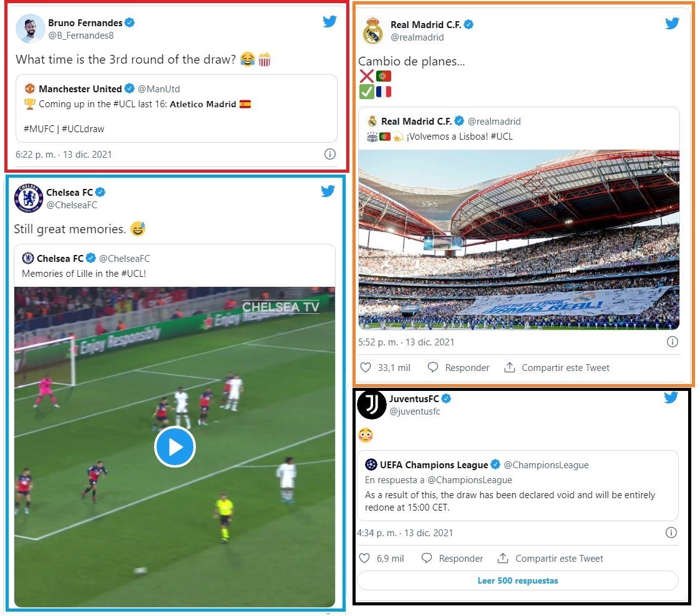Screen dimensions: 700x616
Task: Click Compartir este Tweet under Real Madrid tweet
Action: coord(557,368)
